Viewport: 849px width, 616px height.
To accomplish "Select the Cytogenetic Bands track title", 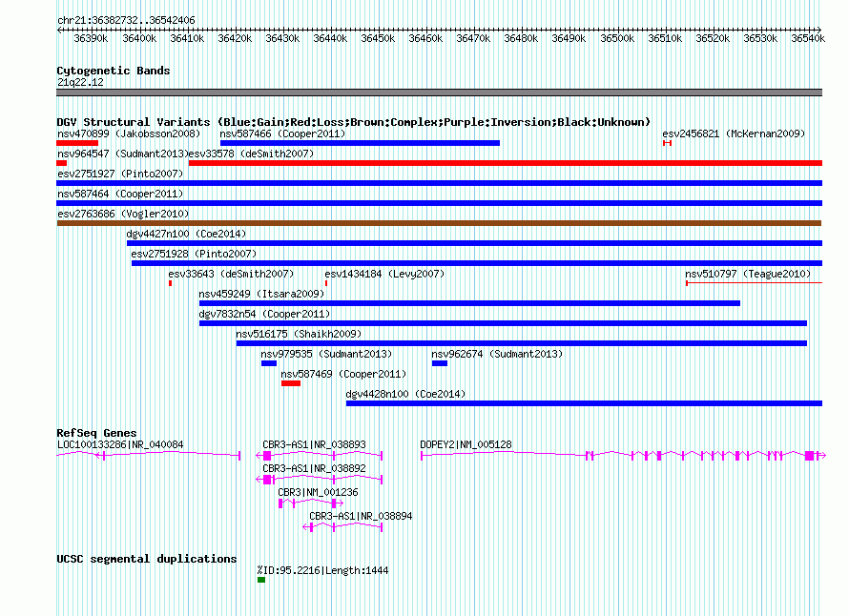I will (x=114, y=71).
